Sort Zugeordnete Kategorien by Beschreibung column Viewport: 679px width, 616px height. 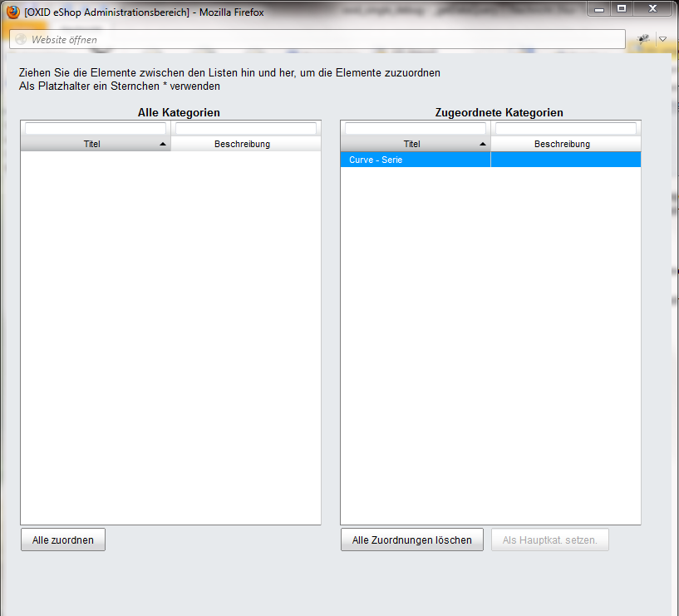point(562,144)
